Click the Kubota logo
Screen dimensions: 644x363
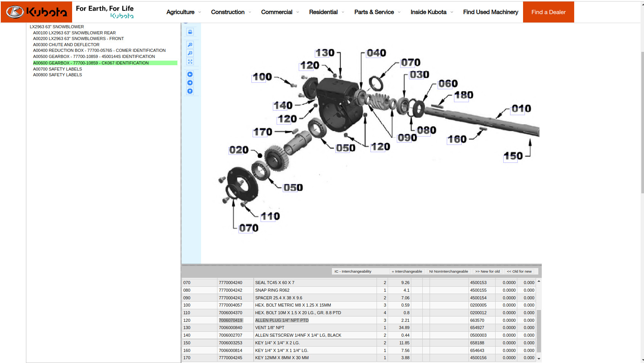pyautogui.click(x=37, y=12)
